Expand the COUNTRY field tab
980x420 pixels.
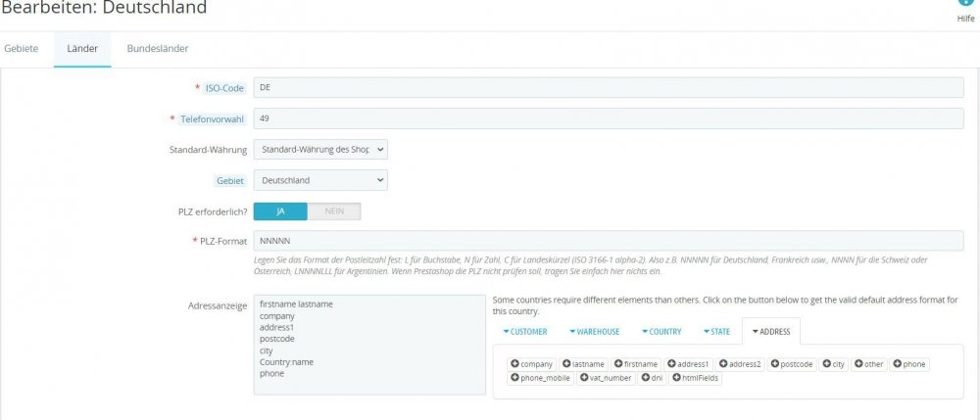tap(661, 331)
